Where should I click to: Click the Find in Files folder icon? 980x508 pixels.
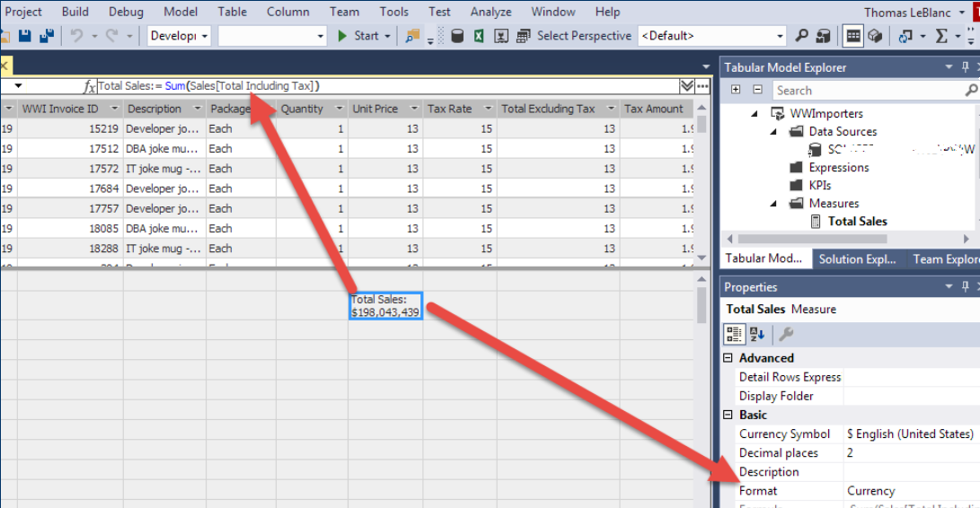click(x=412, y=36)
